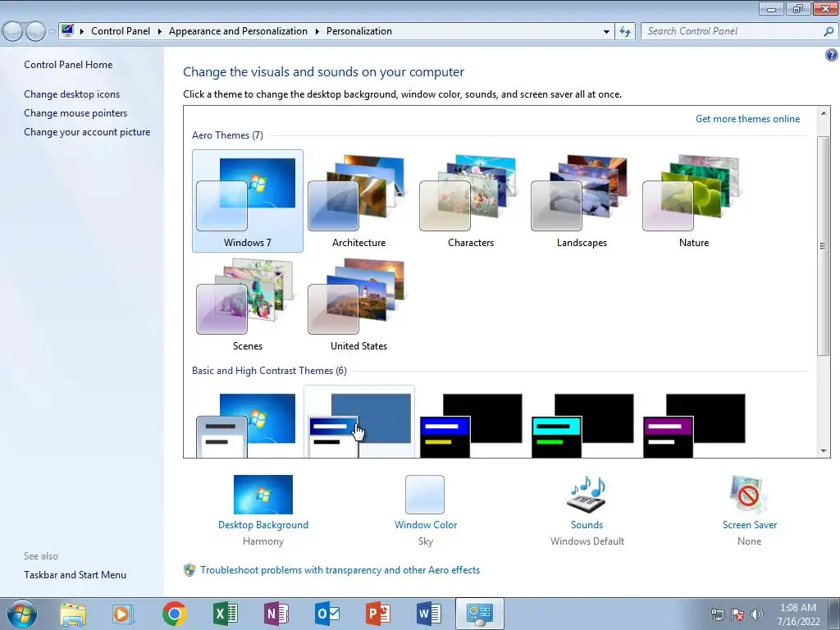Screen dimensions: 840x630
Task: Click the Sounds link text
Action: pos(587,525)
